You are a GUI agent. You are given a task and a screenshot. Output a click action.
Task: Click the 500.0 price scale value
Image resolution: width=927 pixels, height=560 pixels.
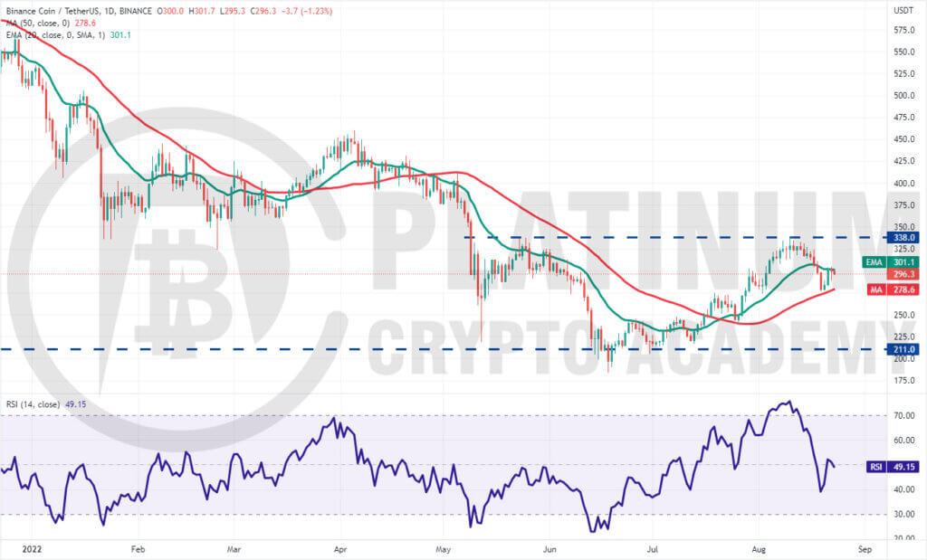click(x=904, y=96)
